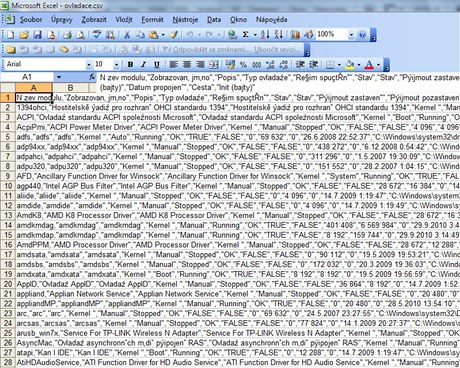The height and width of the screenshot is (368, 460).
Task: Apply thousands separator style
Action: [x=257, y=64]
